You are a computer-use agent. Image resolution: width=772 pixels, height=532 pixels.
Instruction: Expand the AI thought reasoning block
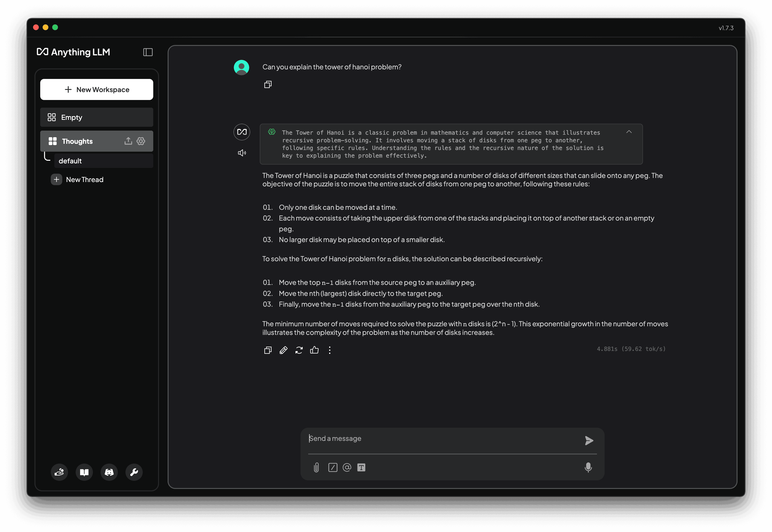point(628,131)
